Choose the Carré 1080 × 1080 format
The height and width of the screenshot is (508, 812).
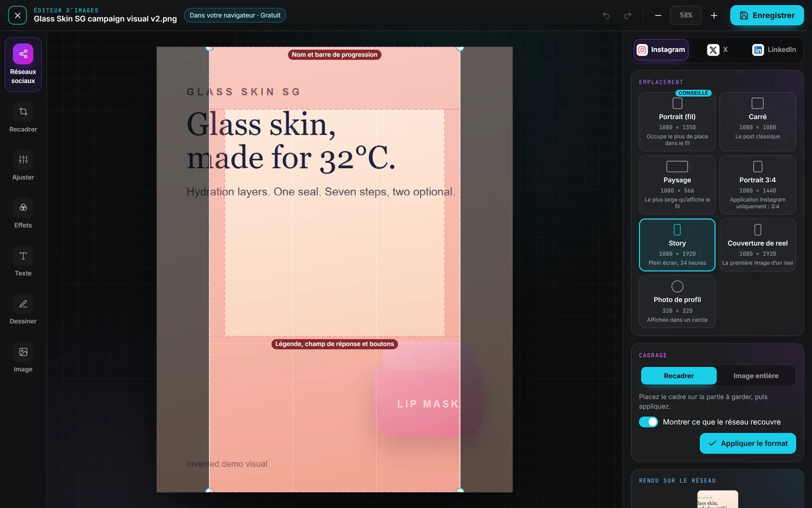(x=758, y=122)
